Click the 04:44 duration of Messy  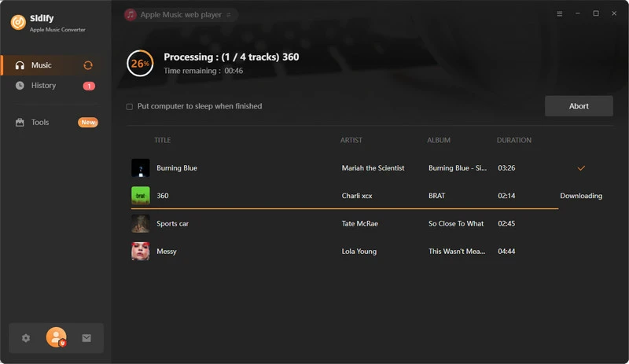tap(506, 252)
